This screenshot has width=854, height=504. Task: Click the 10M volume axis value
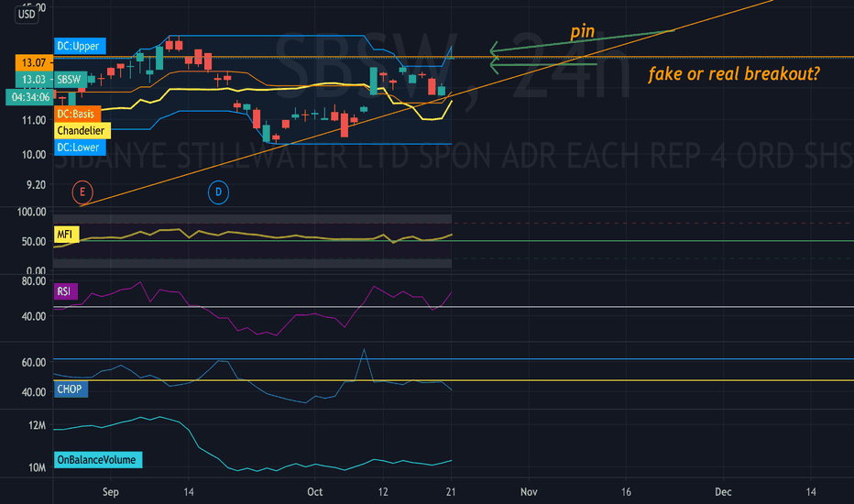[37, 467]
